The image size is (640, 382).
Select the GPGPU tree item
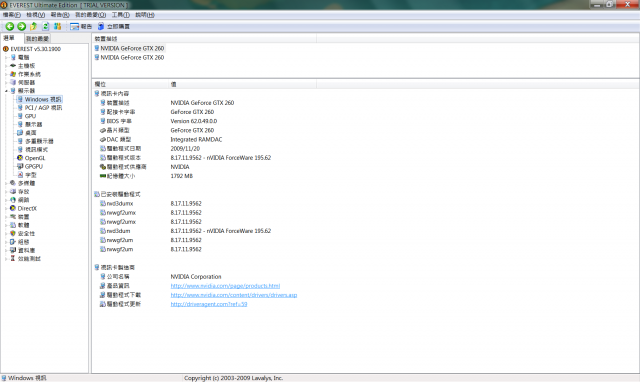point(33,167)
